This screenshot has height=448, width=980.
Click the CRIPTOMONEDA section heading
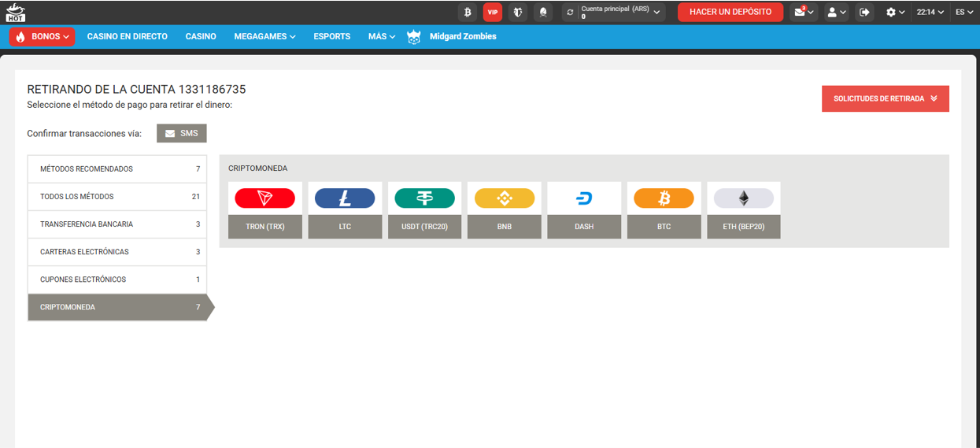258,168
